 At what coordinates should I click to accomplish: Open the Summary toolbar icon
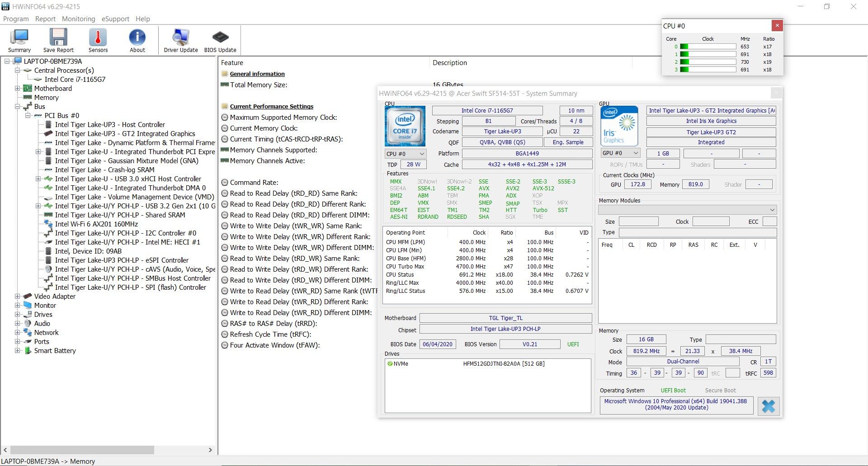point(19,40)
